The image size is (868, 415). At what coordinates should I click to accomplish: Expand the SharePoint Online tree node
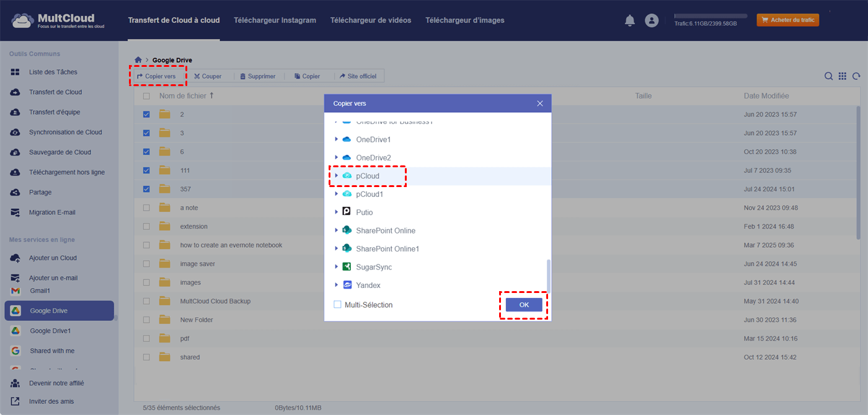pyautogui.click(x=337, y=230)
